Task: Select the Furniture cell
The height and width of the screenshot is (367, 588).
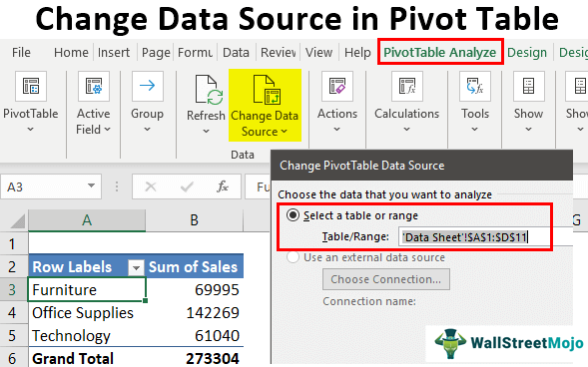Action: tap(87, 289)
